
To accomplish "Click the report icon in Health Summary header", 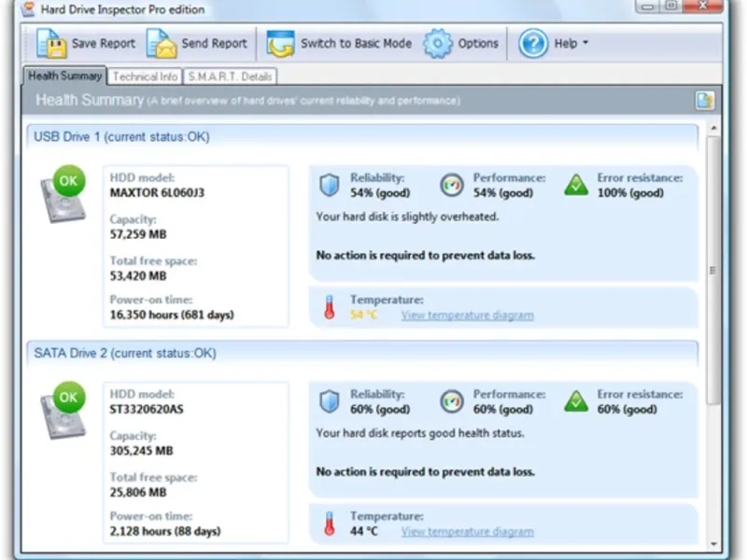I will 705,101.
